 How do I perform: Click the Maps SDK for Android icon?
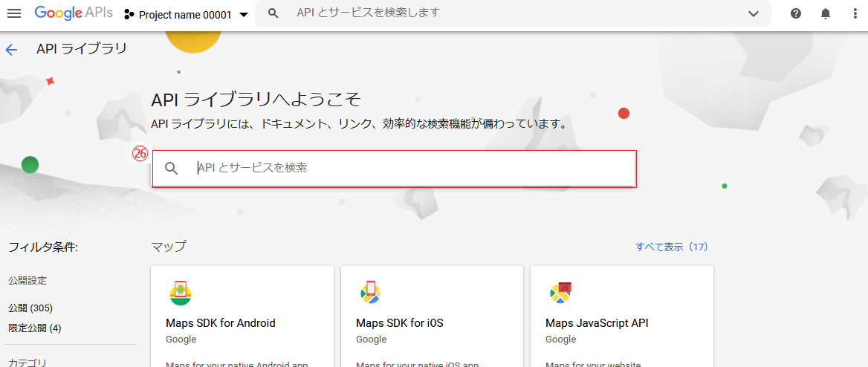coord(180,293)
